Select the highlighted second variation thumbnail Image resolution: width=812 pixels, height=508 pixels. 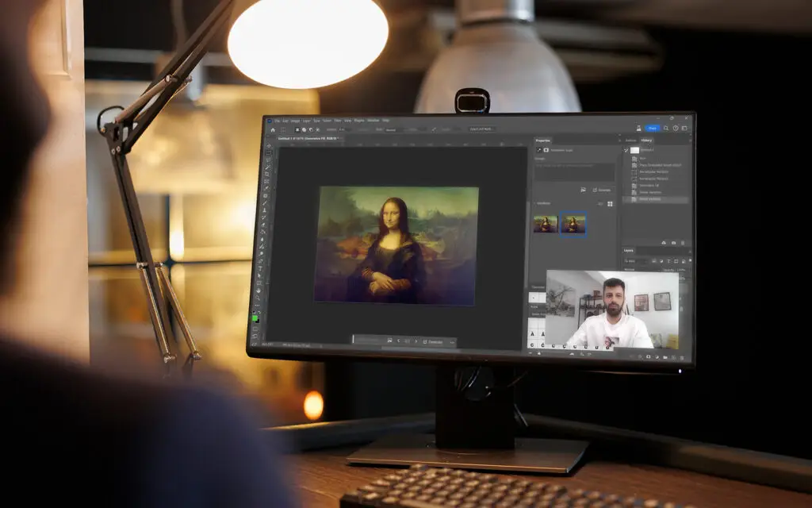pos(573,224)
